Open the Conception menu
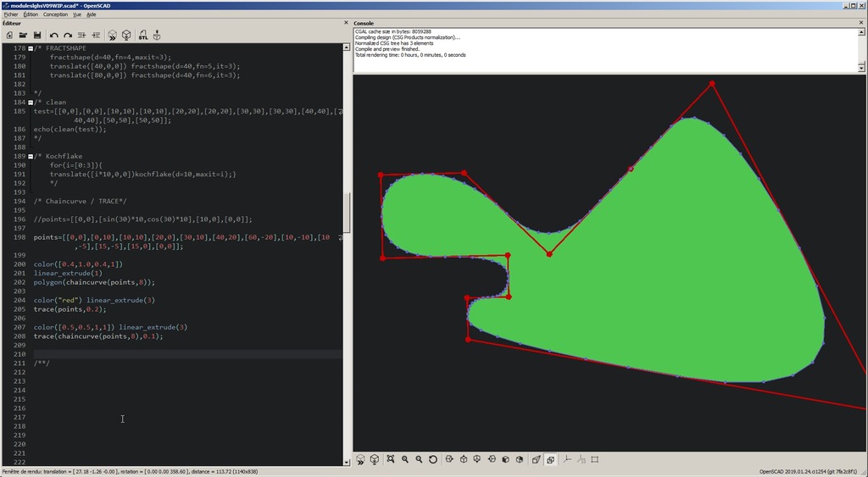This screenshot has width=868, height=477. click(x=55, y=14)
